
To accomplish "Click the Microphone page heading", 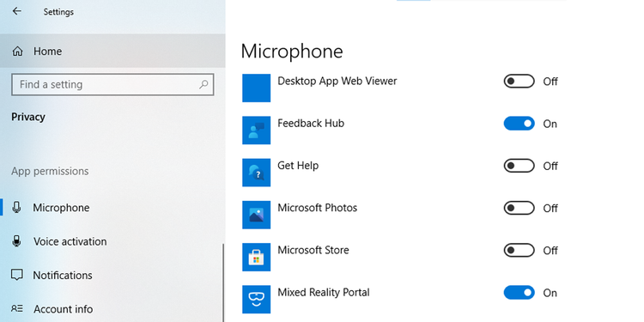I will tap(292, 52).
